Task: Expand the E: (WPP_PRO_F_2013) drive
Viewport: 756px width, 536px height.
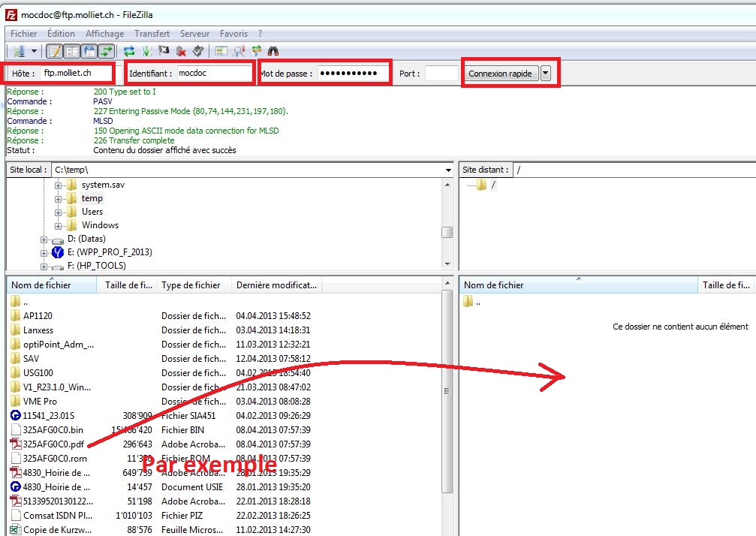Action: [x=44, y=252]
